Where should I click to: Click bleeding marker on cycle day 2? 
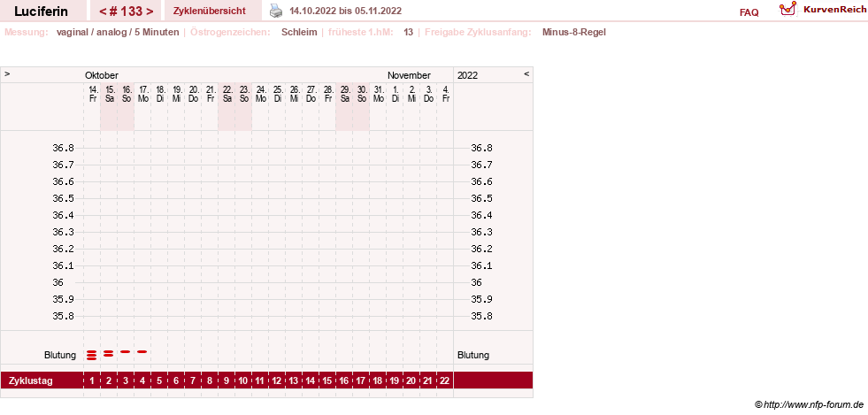(109, 353)
